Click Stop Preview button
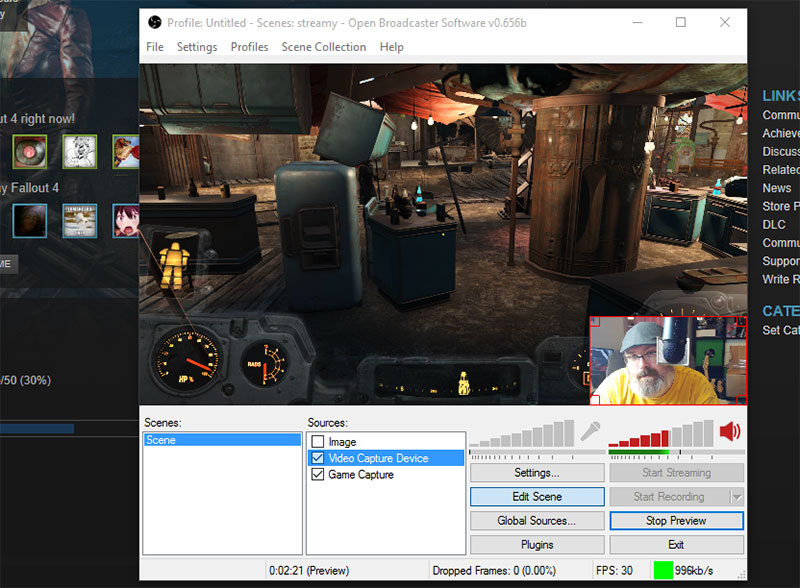Screen dimensions: 800x588 677,521
